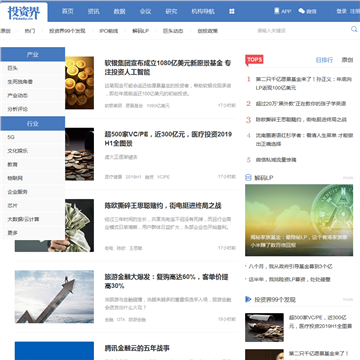Open the 陈欧撕碎王思聪赌约 article headline
The image size is (360, 360).
pyautogui.click(x=163, y=206)
